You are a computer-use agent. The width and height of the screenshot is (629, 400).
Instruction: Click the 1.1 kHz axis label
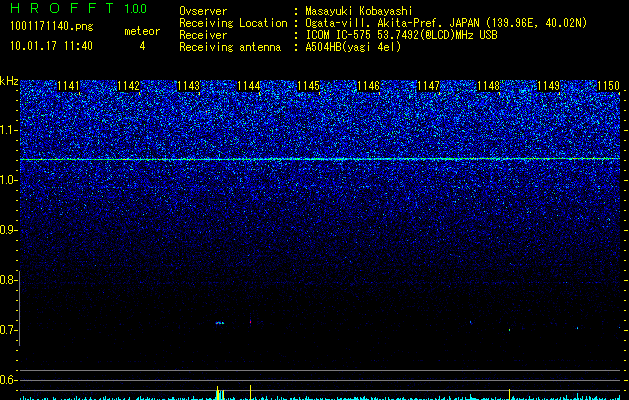pos(8,130)
